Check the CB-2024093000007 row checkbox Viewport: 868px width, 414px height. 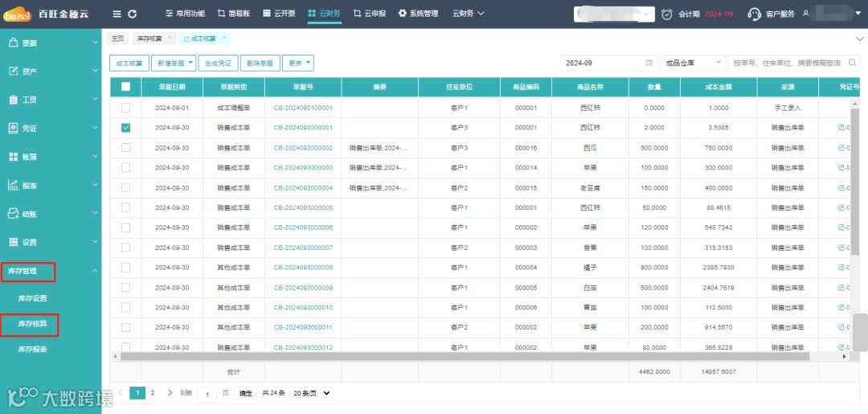coord(125,248)
